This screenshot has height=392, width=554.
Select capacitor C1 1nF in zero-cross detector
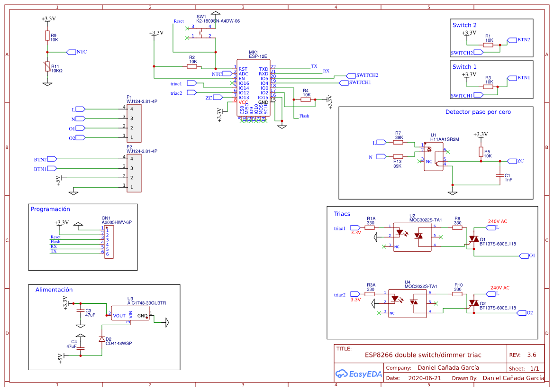coord(500,176)
